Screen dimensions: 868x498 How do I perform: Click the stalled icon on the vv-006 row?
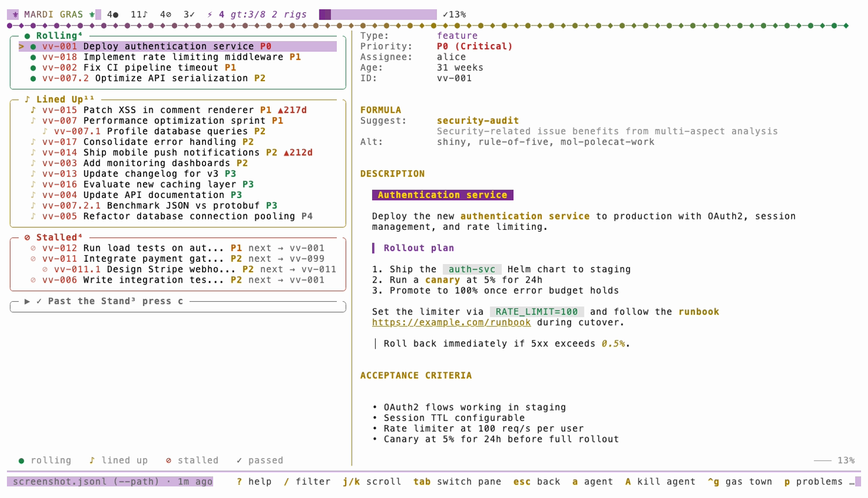(x=33, y=280)
